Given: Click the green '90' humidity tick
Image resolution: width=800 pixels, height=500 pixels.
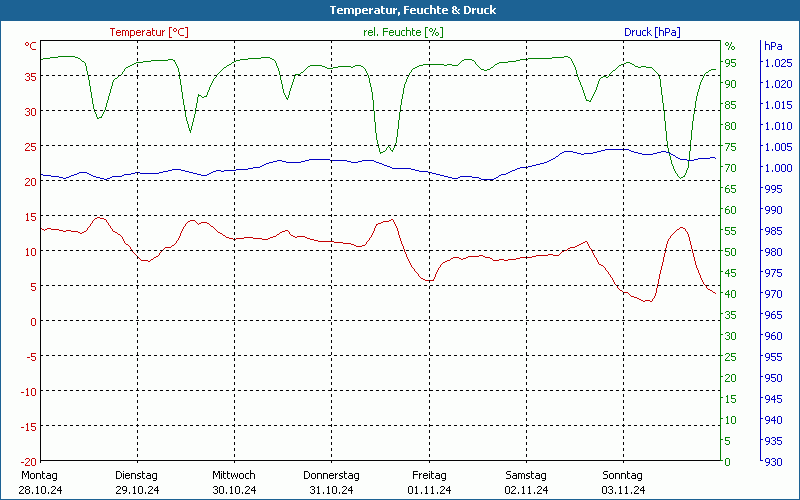Looking at the screenshot, I should point(731,84).
